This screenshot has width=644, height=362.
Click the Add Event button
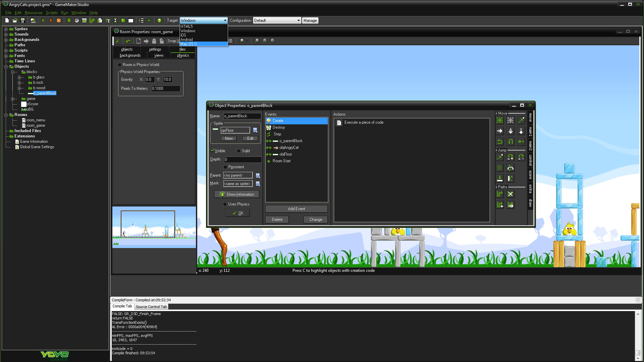pyautogui.click(x=297, y=209)
